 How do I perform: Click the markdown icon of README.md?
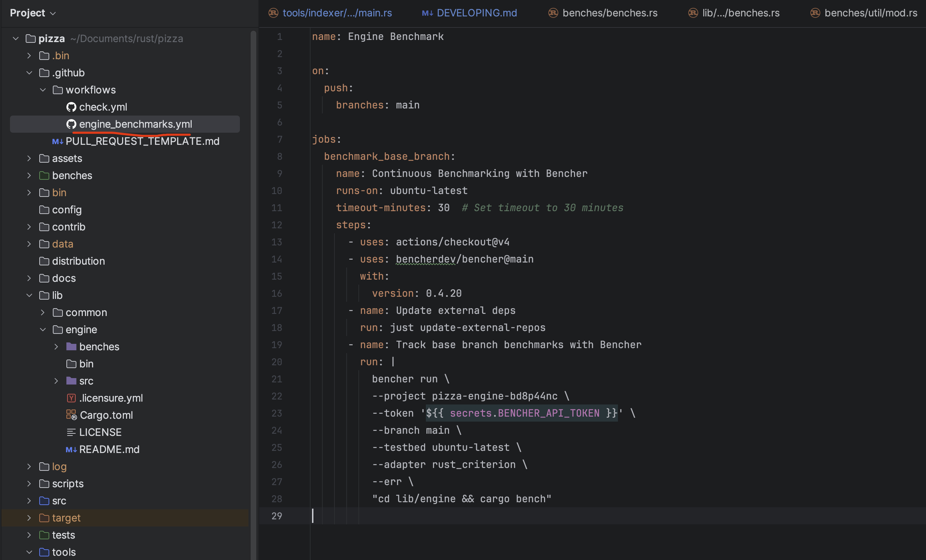[71, 449]
